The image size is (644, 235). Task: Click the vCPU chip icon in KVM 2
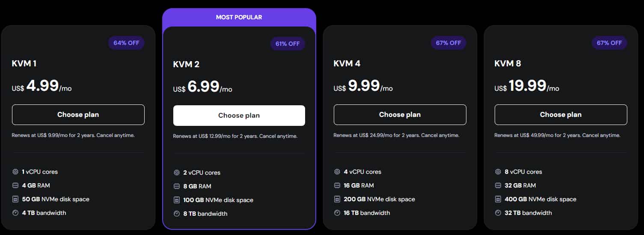(x=177, y=173)
